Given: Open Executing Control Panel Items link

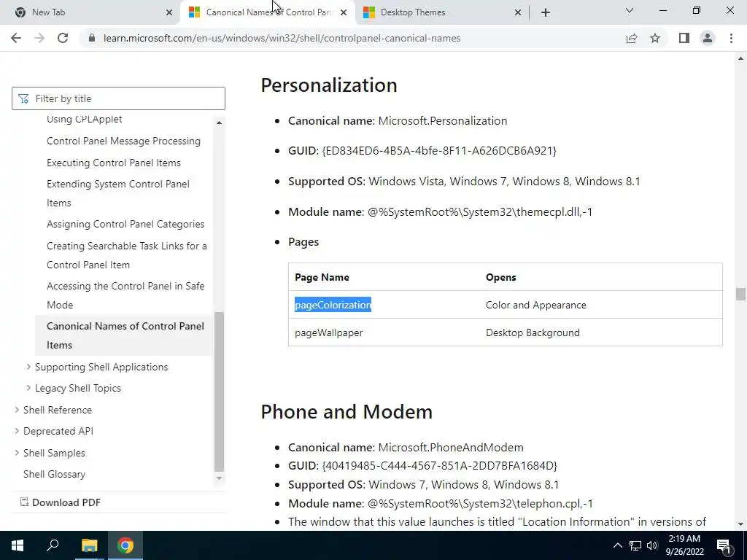Looking at the screenshot, I should pyautogui.click(x=113, y=163).
